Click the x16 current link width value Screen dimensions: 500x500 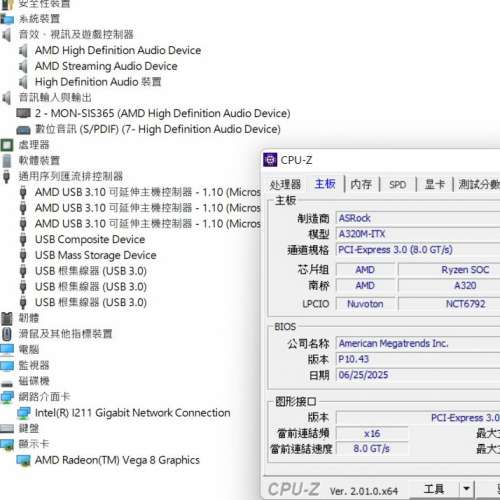(x=372, y=434)
